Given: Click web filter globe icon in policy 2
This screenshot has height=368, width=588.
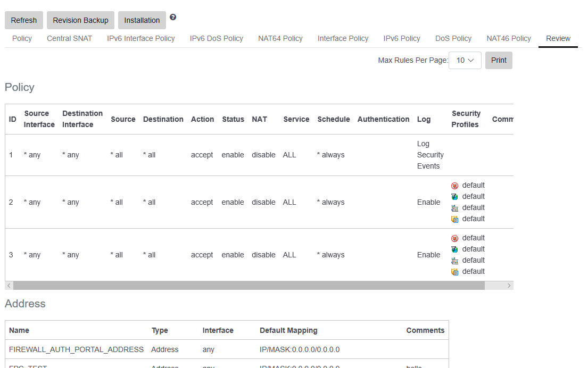Looking at the screenshot, I should click(x=454, y=197).
